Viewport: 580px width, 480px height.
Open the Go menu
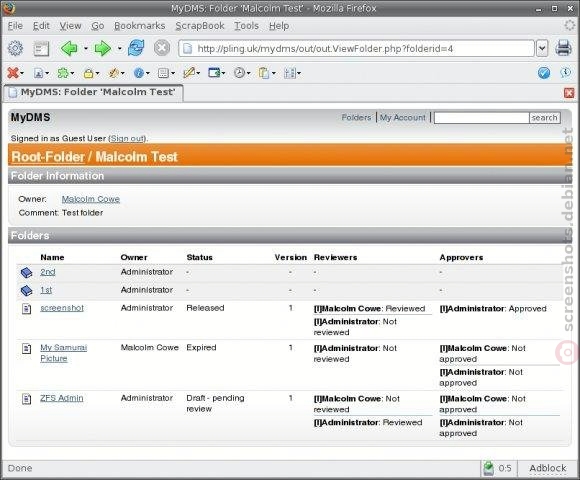pos(98,26)
